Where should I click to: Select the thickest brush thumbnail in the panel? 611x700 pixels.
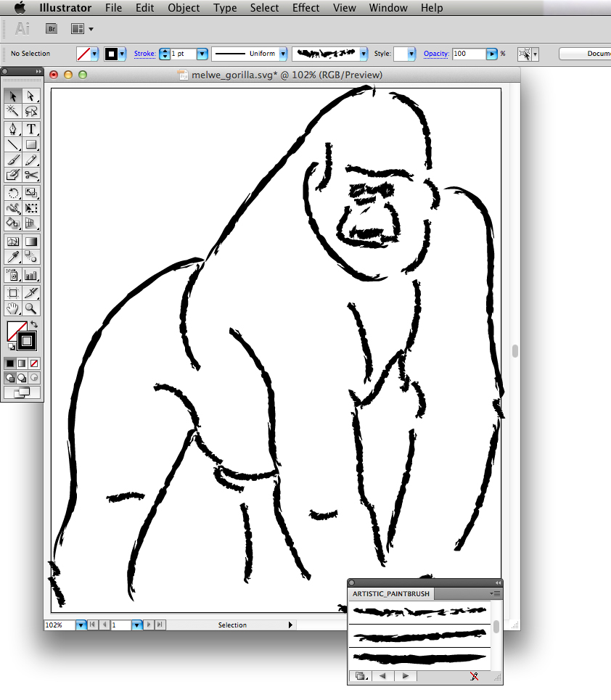419,659
